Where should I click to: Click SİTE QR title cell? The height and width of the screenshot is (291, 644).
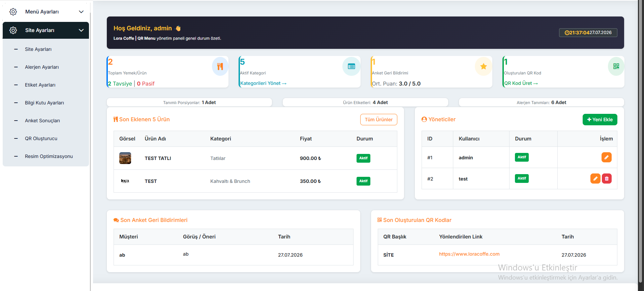pyautogui.click(x=389, y=255)
